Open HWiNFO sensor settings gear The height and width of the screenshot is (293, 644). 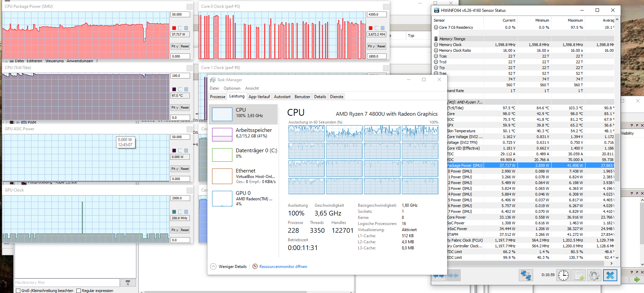tap(594, 275)
